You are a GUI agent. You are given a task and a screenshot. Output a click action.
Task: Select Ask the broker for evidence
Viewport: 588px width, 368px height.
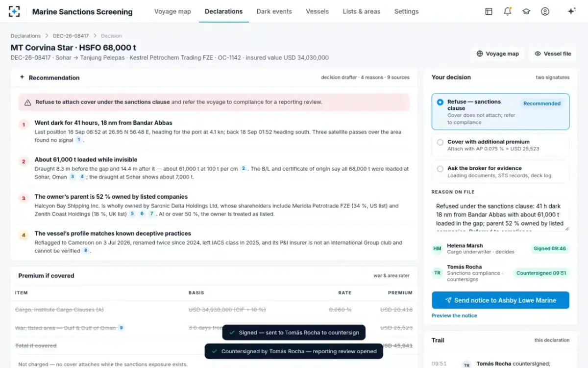pyautogui.click(x=500, y=172)
